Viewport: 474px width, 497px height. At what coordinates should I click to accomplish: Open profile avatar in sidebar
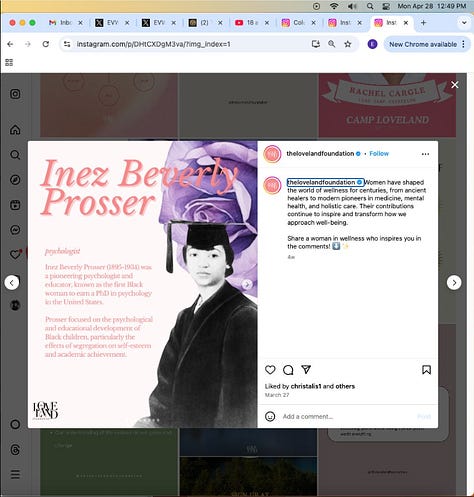(x=15, y=305)
